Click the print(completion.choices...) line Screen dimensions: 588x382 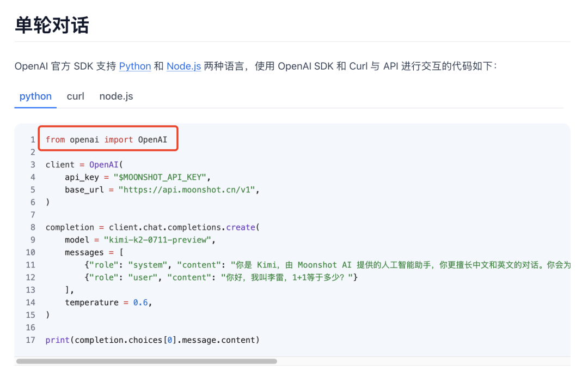click(152, 340)
